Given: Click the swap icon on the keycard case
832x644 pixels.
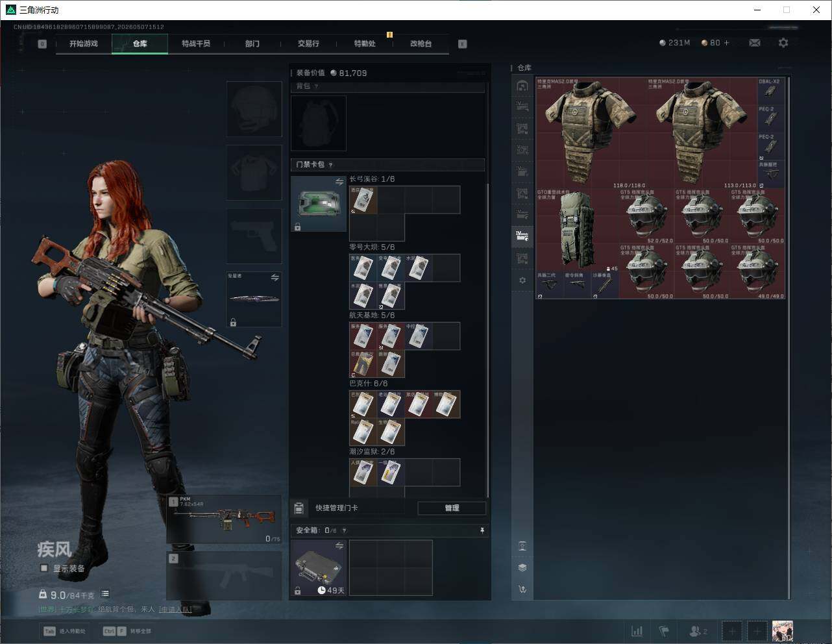Looking at the screenshot, I should click(x=339, y=182).
